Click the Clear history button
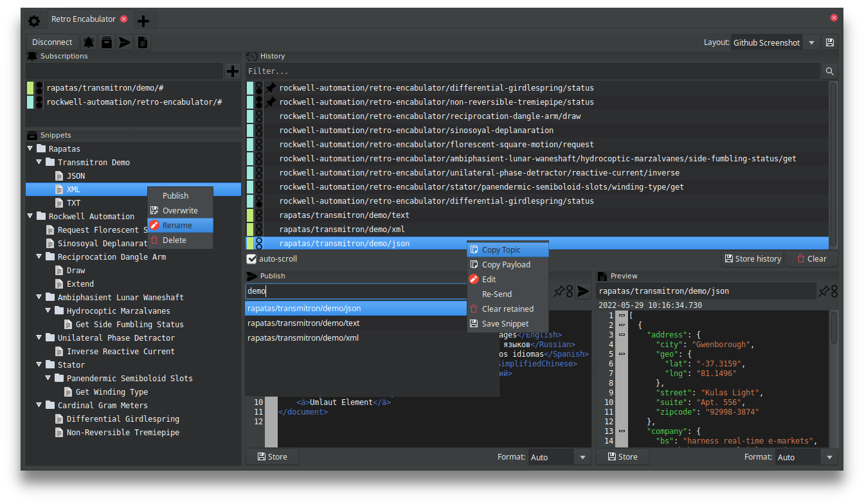This screenshot has height=504, width=864. tap(811, 258)
